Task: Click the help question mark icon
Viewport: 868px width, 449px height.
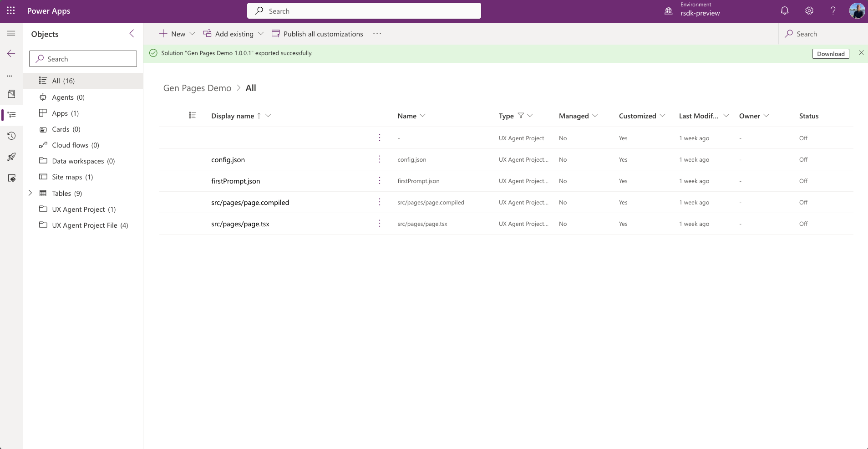Action: point(832,11)
